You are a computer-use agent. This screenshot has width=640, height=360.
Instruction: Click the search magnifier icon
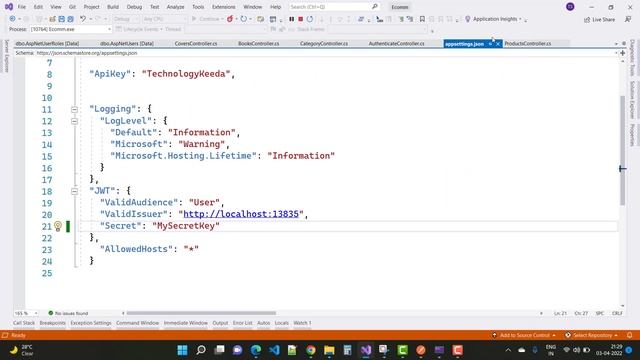[x=375, y=7]
